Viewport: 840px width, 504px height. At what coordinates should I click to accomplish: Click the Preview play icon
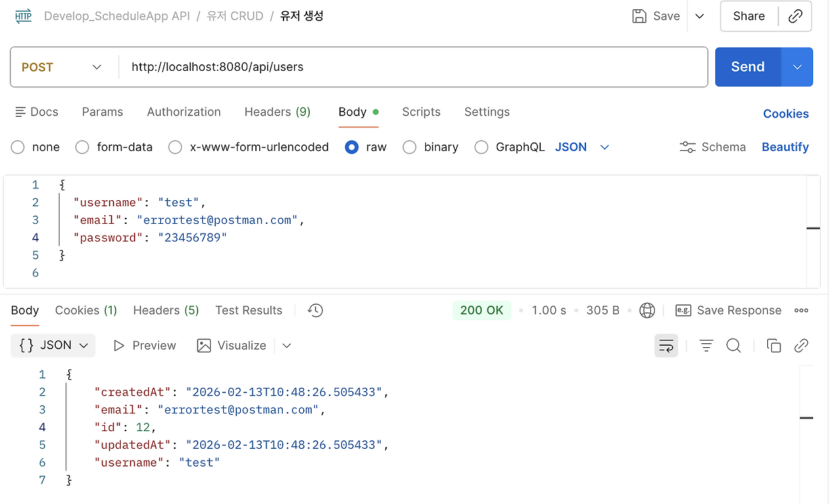point(119,345)
